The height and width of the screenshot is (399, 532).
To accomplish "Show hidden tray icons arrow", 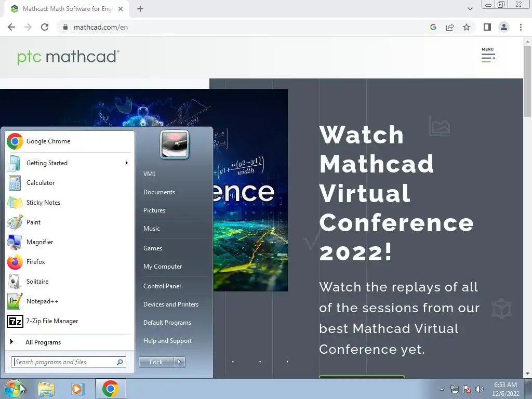I will pos(442,389).
